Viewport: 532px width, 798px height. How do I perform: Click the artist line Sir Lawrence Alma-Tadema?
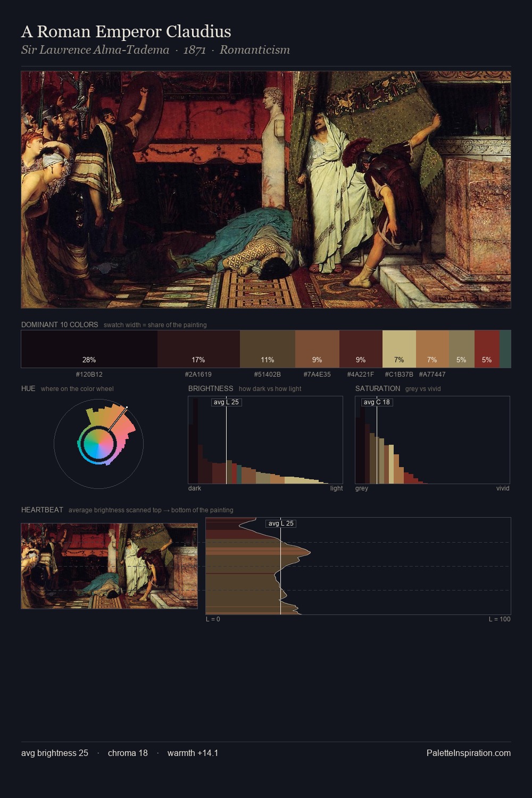coord(95,50)
